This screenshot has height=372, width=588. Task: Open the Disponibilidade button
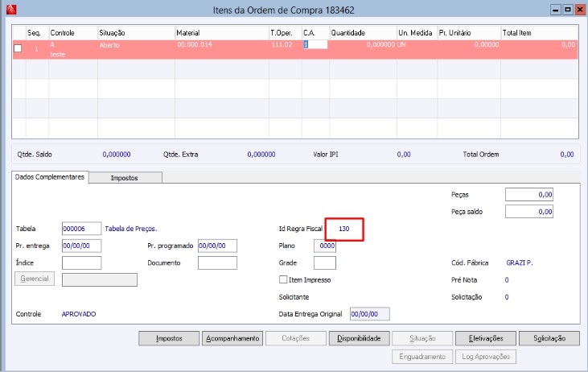(x=359, y=338)
